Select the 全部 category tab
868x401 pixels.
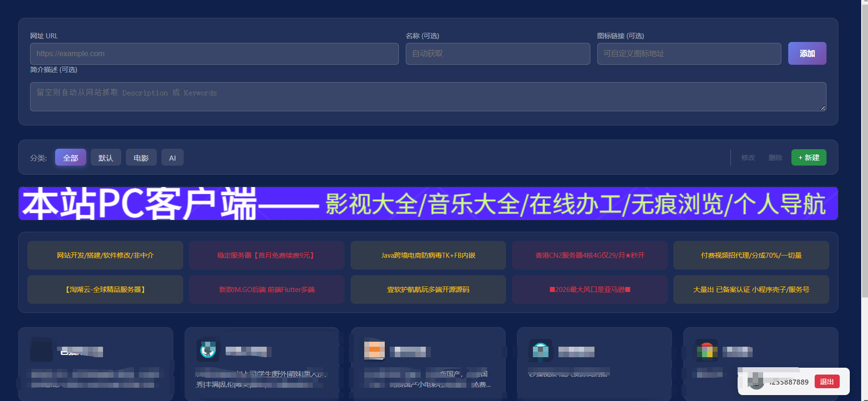pos(71,157)
